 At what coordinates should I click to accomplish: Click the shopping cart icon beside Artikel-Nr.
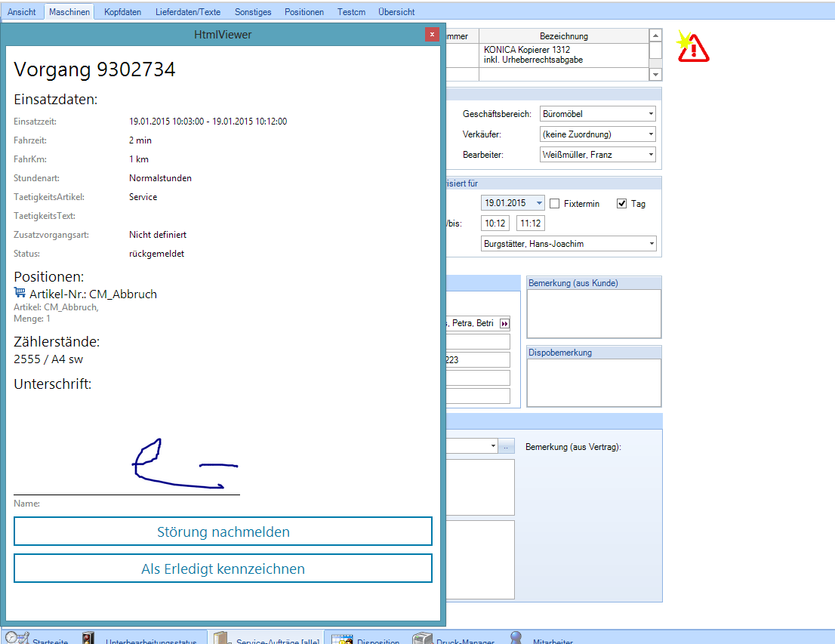(x=20, y=293)
